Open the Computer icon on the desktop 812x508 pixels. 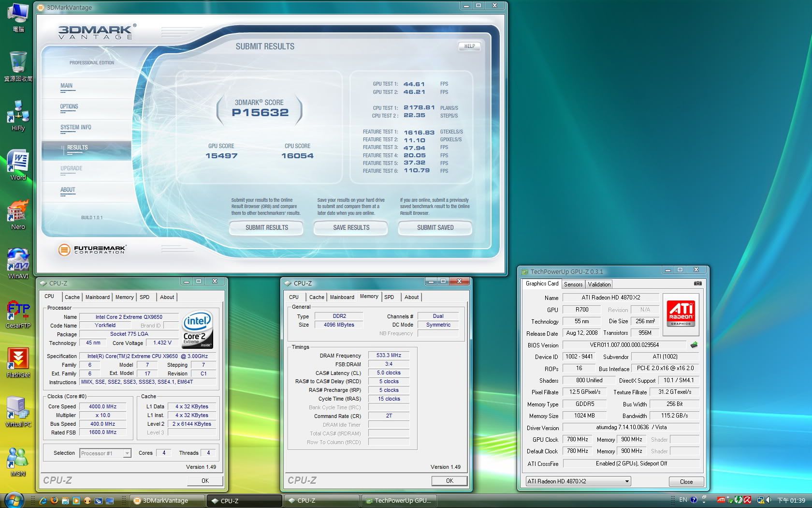pyautogui.click(x=18, y=17)
